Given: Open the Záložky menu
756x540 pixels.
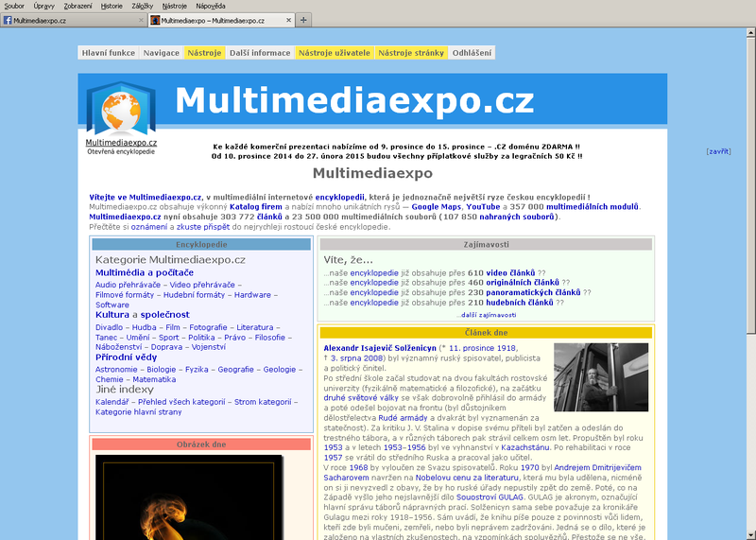Looking at the screenshot, I should [x=143, y=7].
